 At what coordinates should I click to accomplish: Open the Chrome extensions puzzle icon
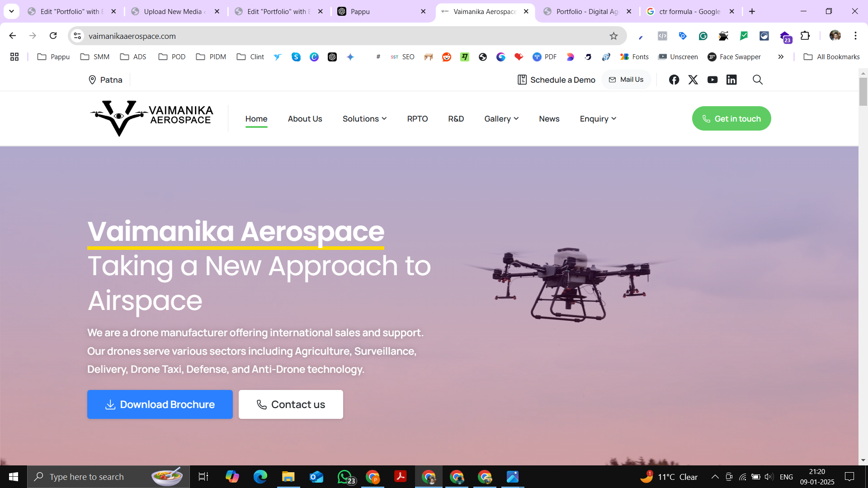pos(805,36)
